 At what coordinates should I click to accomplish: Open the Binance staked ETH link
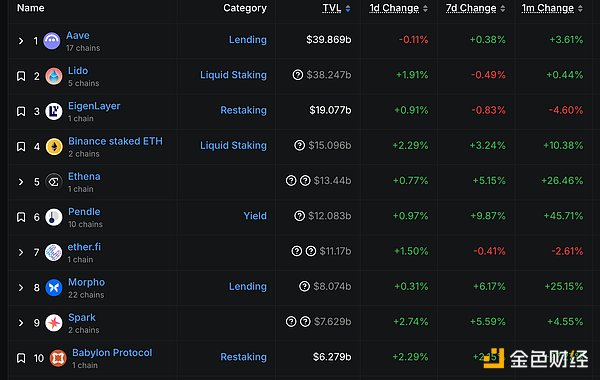point(115,141)
